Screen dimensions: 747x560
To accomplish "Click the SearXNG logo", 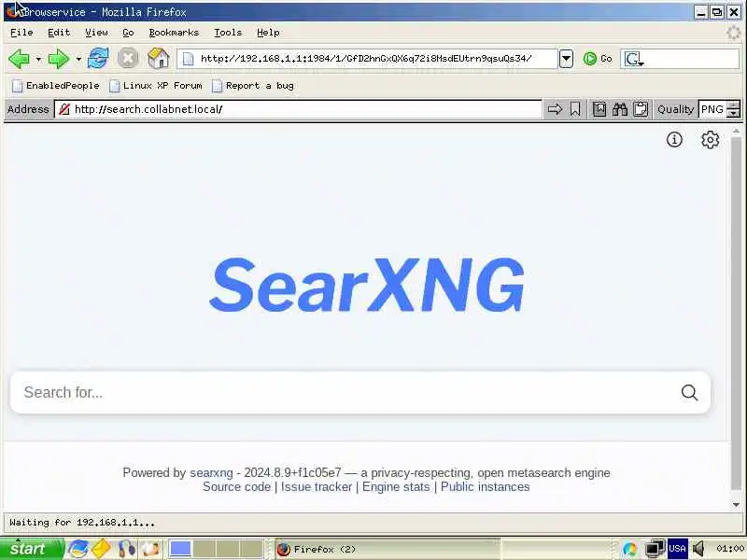I will tap(367, 285).
